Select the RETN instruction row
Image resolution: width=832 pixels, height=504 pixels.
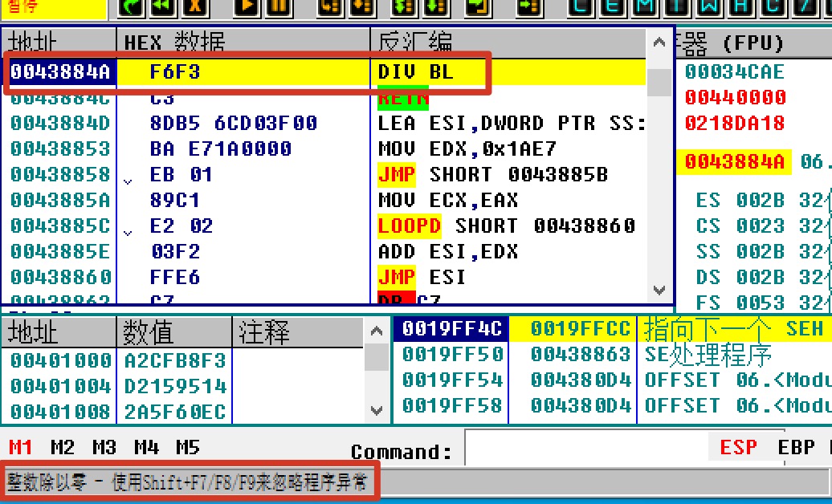pyautogui.click(x=324, y=98)
